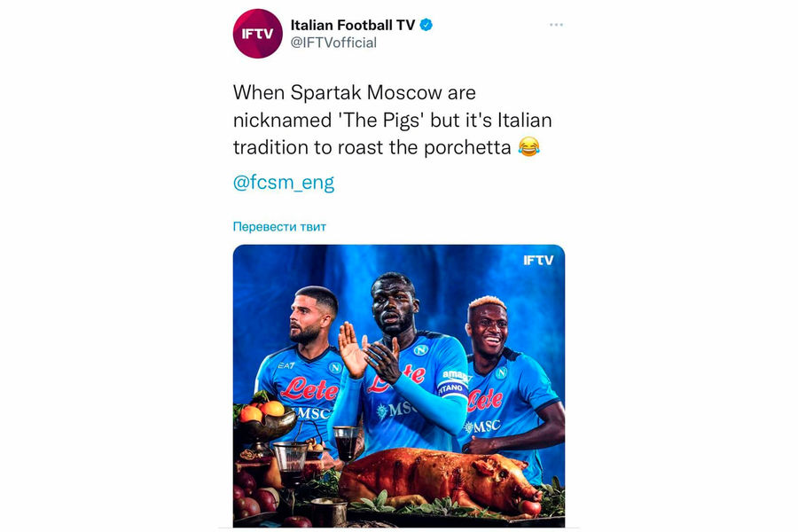Open the three-dot more options menu

coord(556,25)
